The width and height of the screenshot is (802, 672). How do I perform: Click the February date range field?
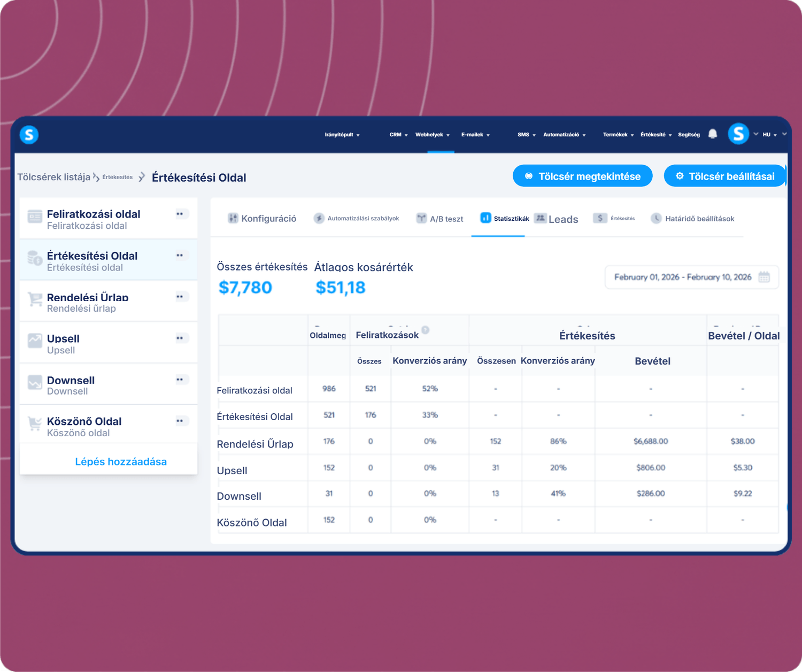pyautogui.click(x=692, y=277)
